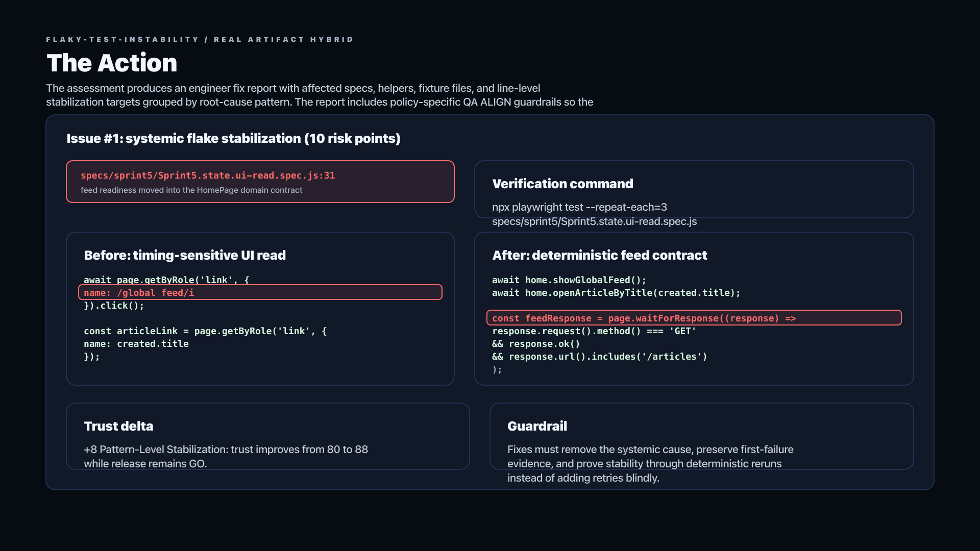This screenshot has width=980, height=551.
Task: Click the 'The Action' slide title
Action: [x=112, y=63]
